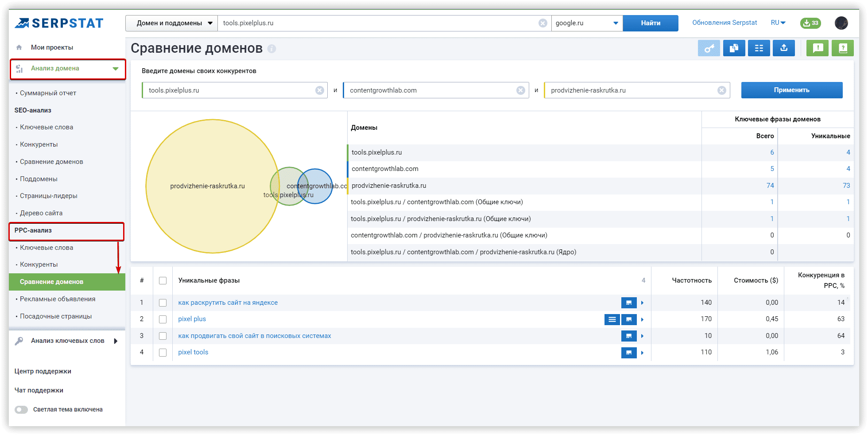This screenshot has height=435, width=868.
Task: Click the copy documents toolbar icon
Action: [734, 48]
